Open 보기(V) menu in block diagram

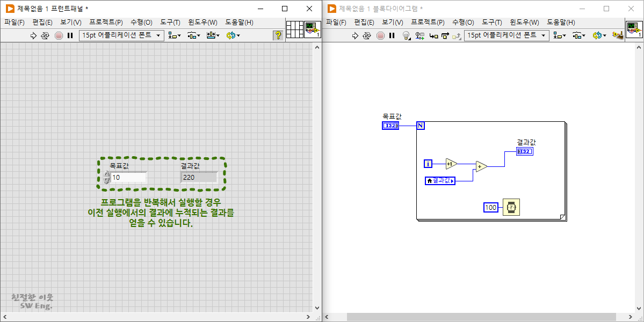pyautogui.click(x=393, y=22)
